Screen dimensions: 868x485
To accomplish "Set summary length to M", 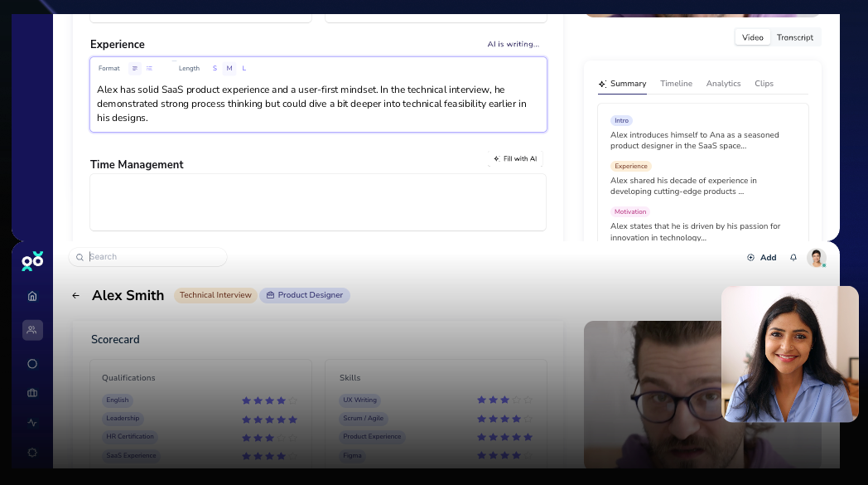I will tap(229, 68).
